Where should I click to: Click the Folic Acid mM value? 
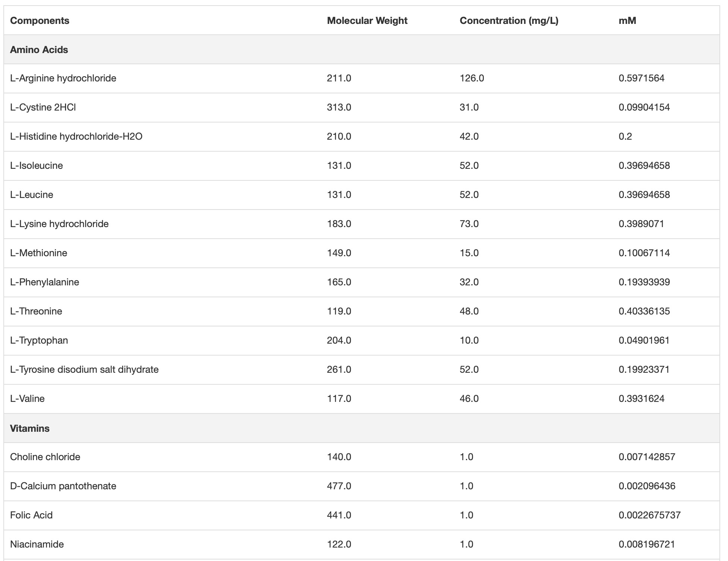click(650, 515)
